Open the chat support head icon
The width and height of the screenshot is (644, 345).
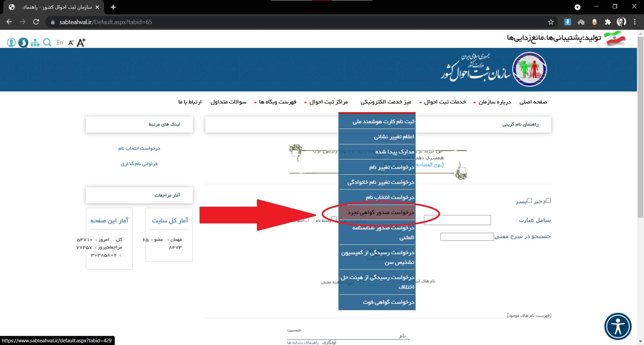[x=23, y=43]
